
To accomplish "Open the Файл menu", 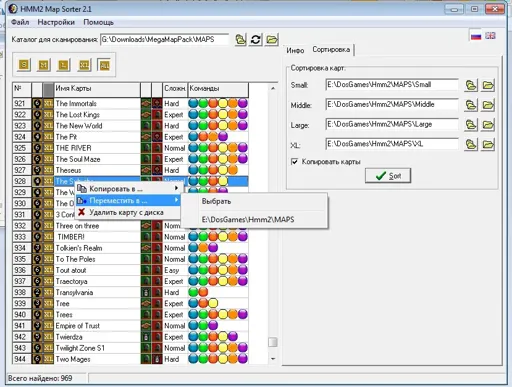I will click(20, 22).
